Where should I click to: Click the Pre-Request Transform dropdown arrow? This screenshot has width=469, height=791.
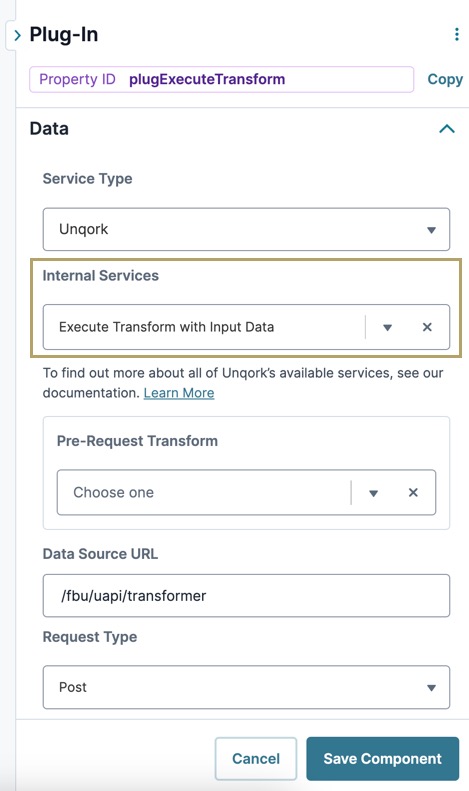(373, 493)
